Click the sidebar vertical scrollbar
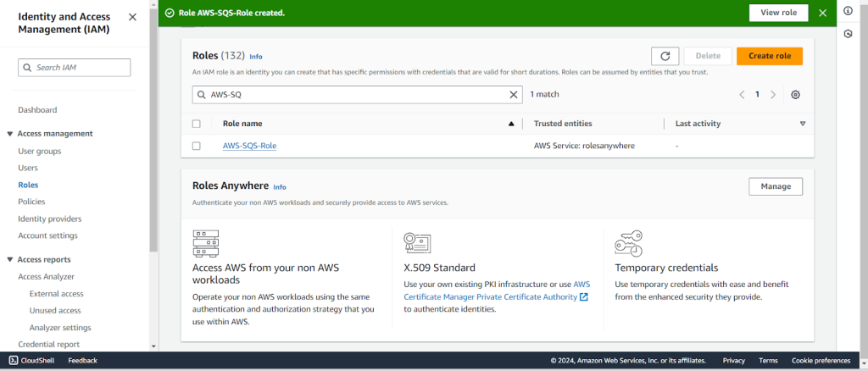Screen dimensions: 868x371 (x=153, y=130)
